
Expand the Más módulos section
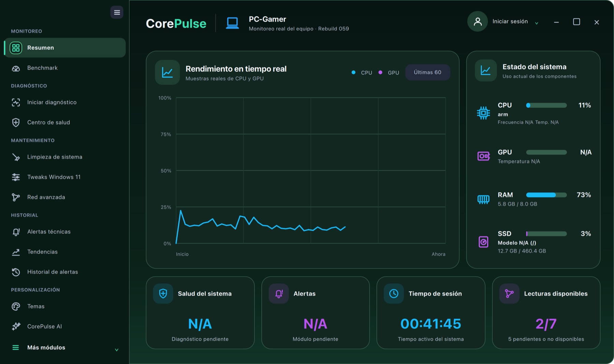click(65, 348)
